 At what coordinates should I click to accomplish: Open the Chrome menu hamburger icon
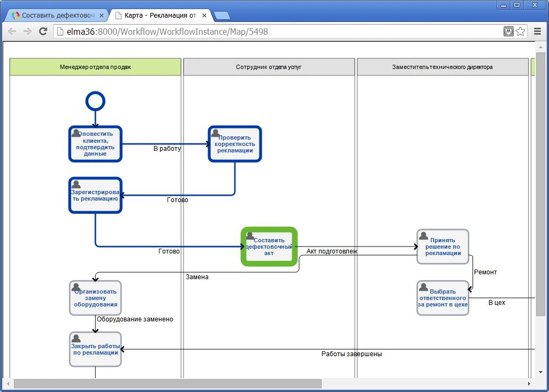538,32
